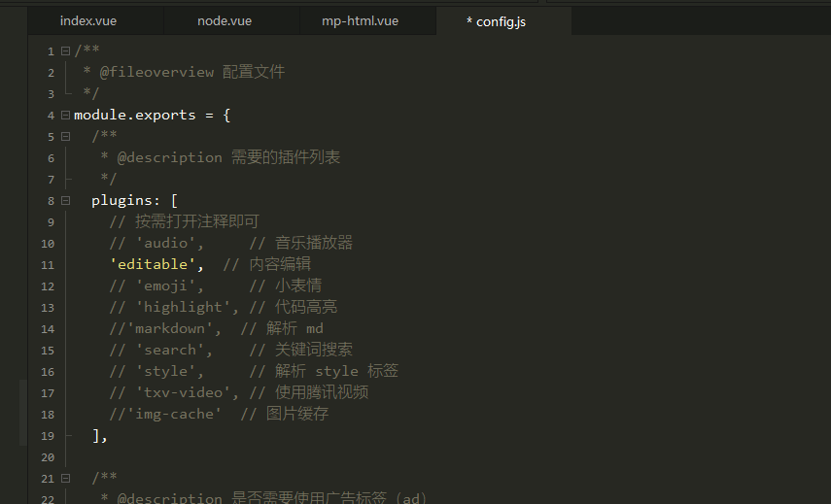Click the commented 'txv-video' plugin entry
Viewport: 831px width, 504px height.
(174, 392)
